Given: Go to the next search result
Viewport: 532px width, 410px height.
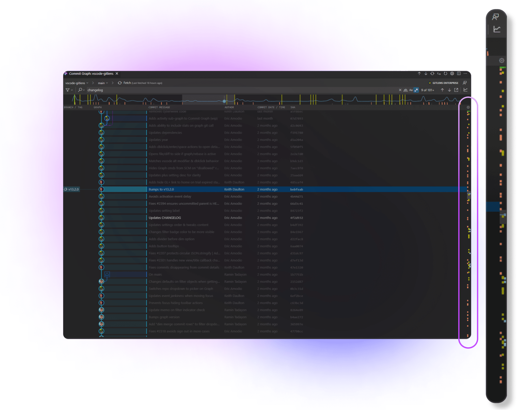Looking at the screenshot, I should 449,90.
